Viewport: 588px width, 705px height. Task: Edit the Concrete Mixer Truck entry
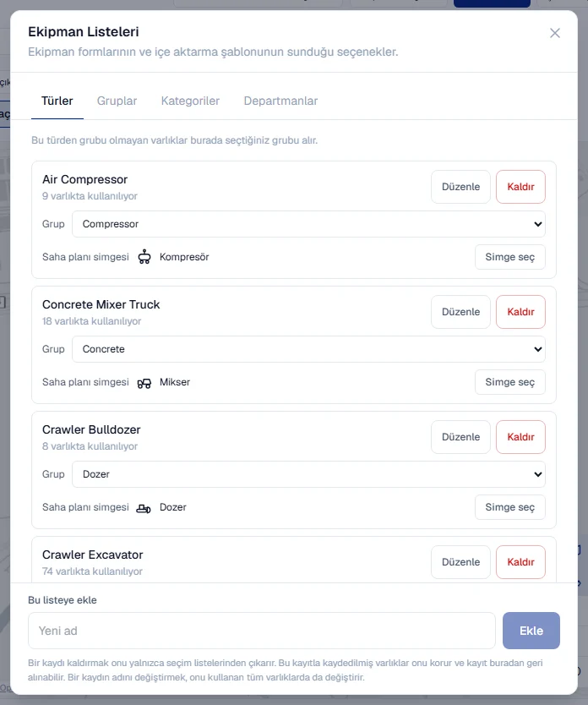tap(460, 312)
